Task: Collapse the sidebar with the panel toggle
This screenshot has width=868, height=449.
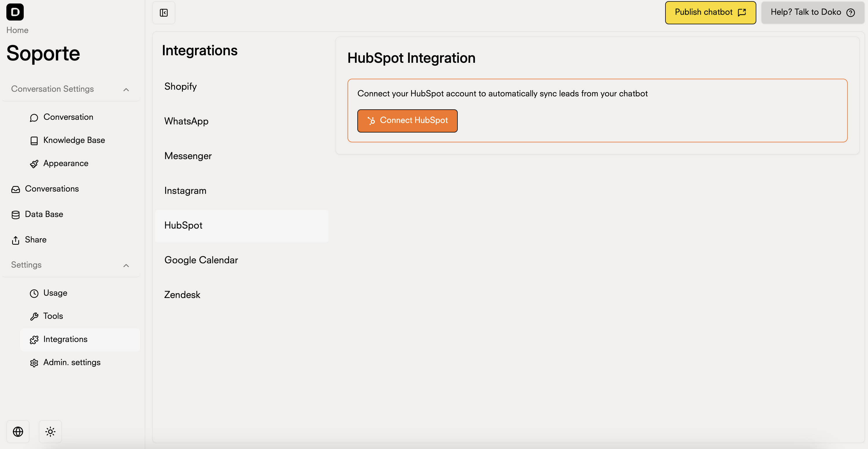Action: pyautogui.click(x=163, y=13)
